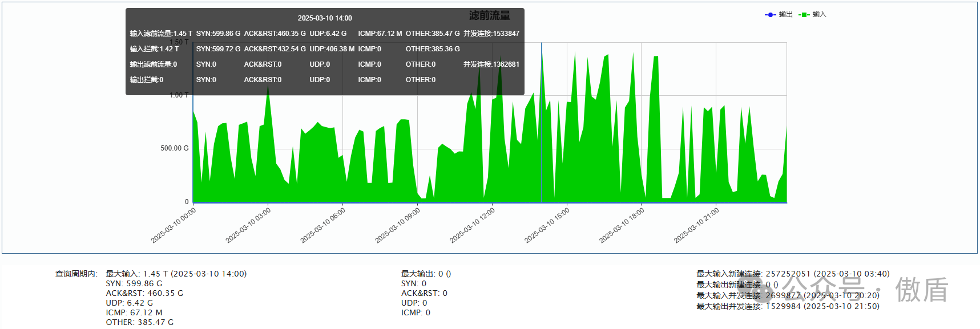Click the 1.00 T y-axis label
This screenshot has width=980, height=329.
[179, 95]
